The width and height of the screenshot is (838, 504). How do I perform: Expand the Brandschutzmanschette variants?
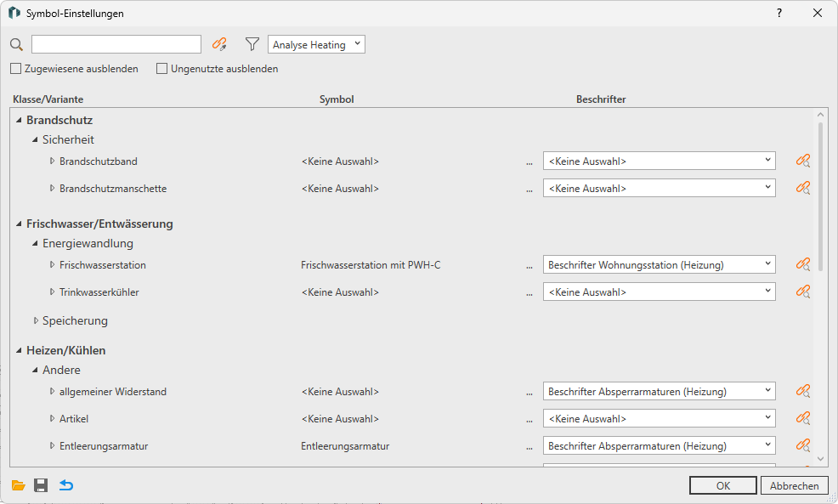point(52,188)
